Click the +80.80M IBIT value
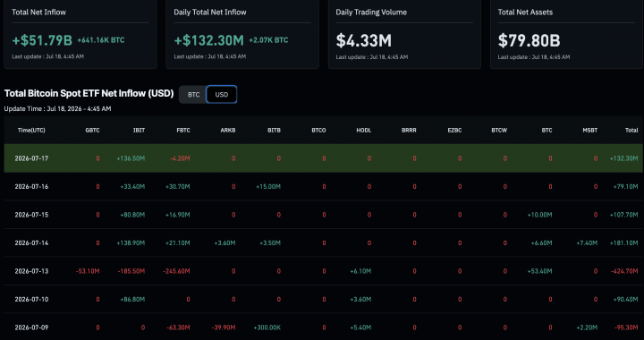The image size is (644, 340). pos(132,215)
